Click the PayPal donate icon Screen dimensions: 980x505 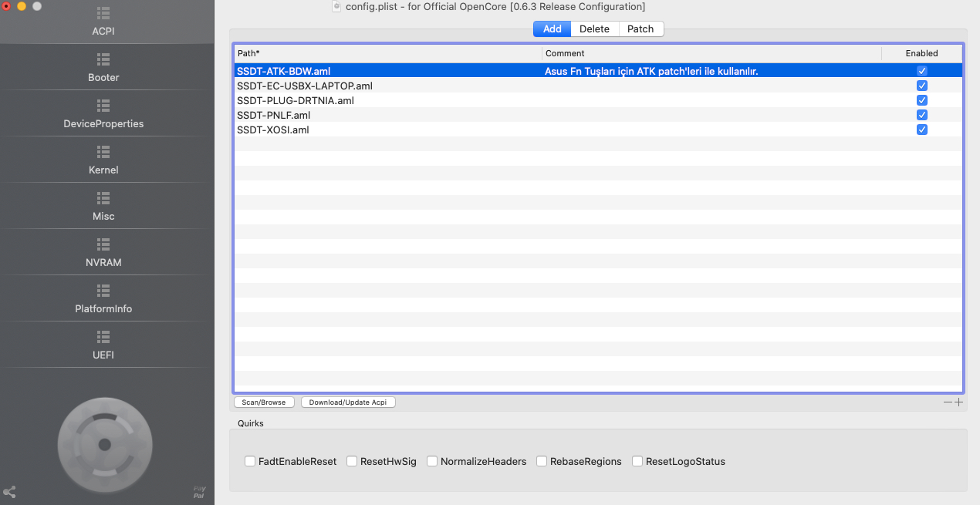[x=199, y=491]
